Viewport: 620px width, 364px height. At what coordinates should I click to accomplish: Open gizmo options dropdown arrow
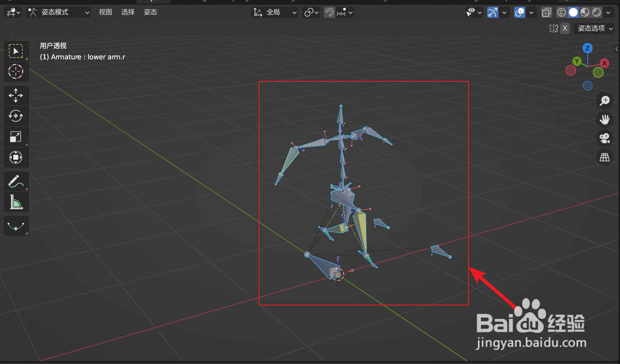click(504, 12)
